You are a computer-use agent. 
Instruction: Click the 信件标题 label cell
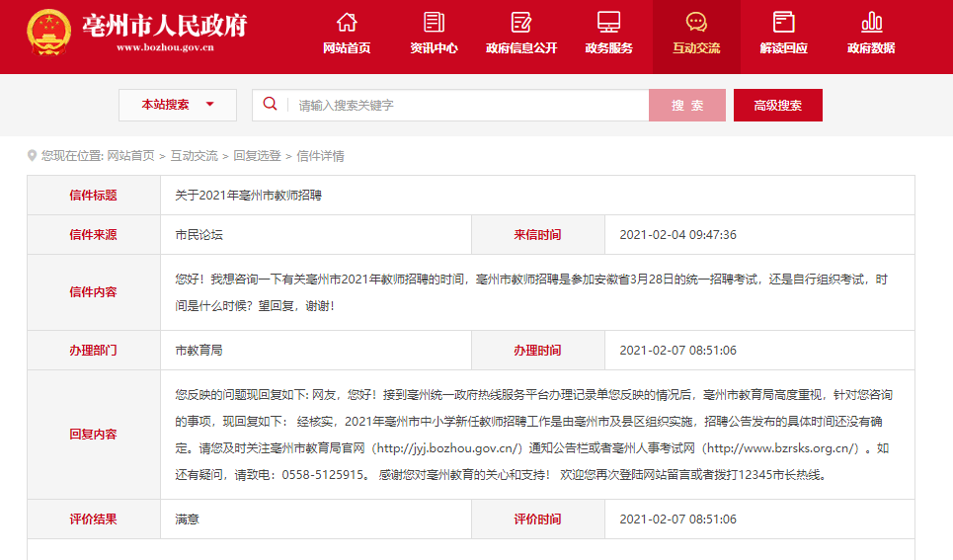tap(94, 196)
